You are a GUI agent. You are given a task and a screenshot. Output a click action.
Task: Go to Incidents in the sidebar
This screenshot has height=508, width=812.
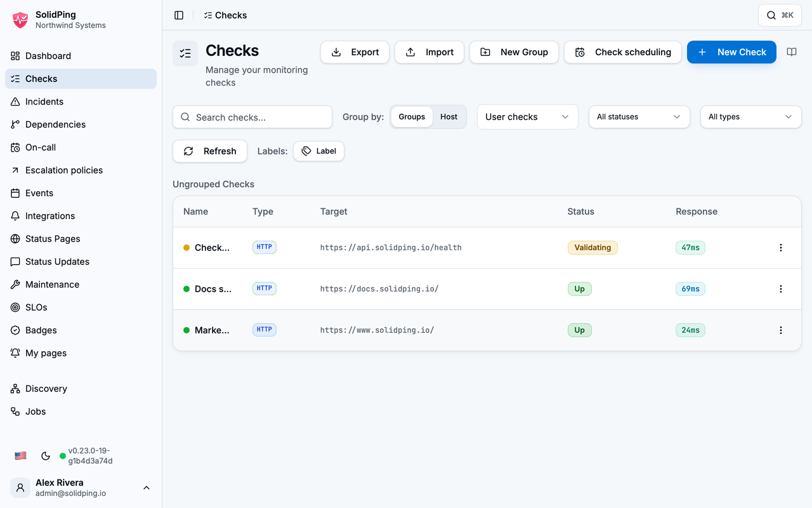[81, 102]
